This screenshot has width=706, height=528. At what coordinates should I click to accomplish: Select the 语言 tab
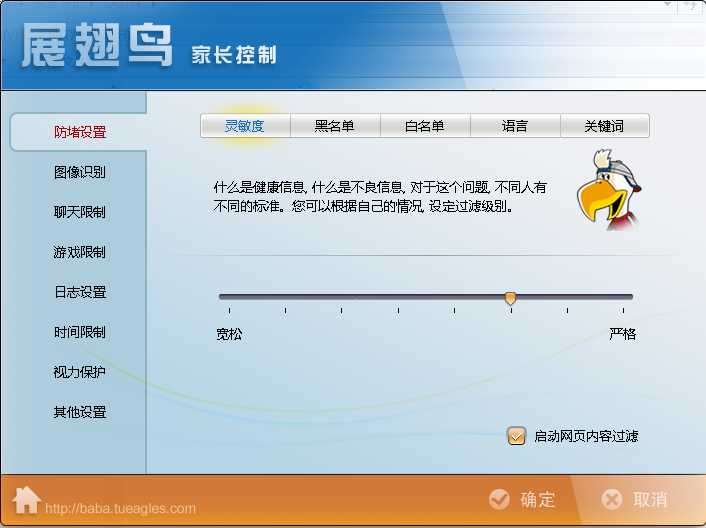coord(515,126)
